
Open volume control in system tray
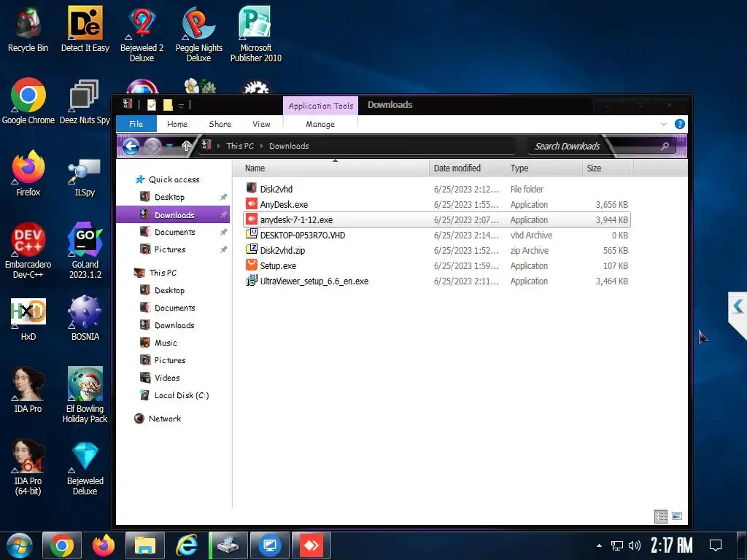click(634, 545)
